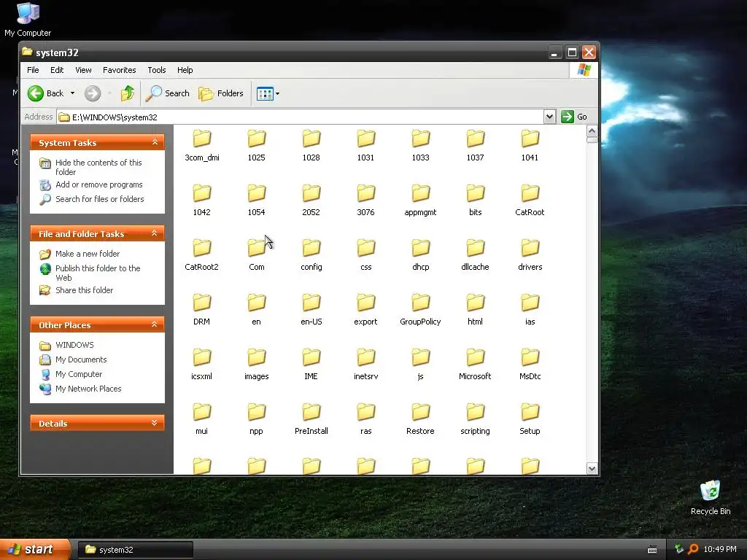Open the Back history dropdown arrow

(72, 93)
